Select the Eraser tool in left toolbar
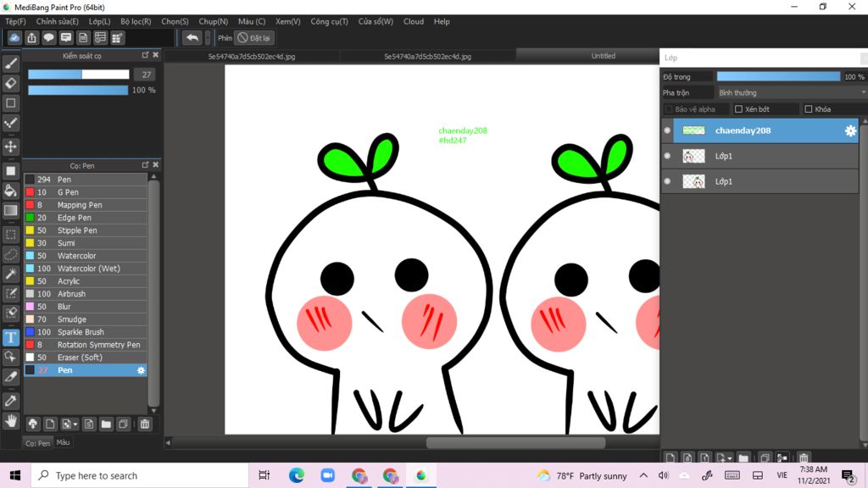 click(10, 84)
